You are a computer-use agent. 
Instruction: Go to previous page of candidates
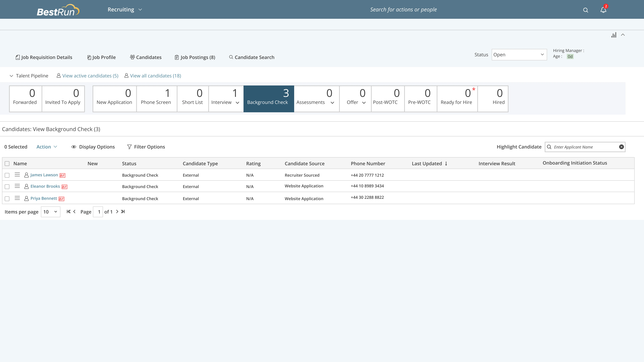pos(74,212)
